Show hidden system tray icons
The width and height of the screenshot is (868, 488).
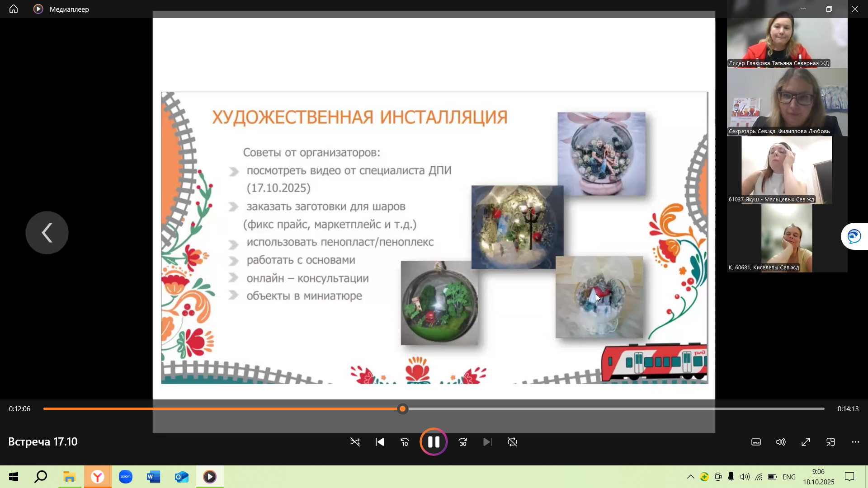(690, 477)
